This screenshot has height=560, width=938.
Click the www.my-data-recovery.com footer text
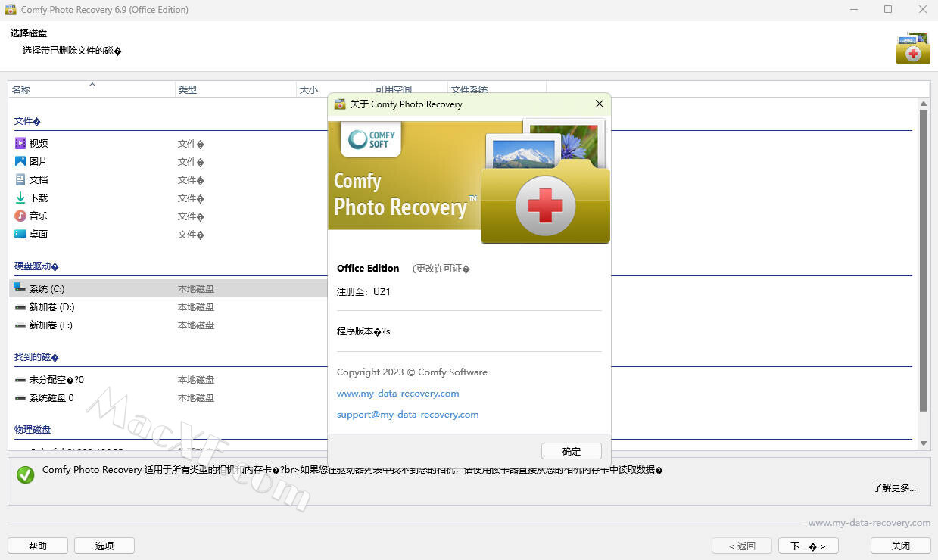(x=869, y=523)
